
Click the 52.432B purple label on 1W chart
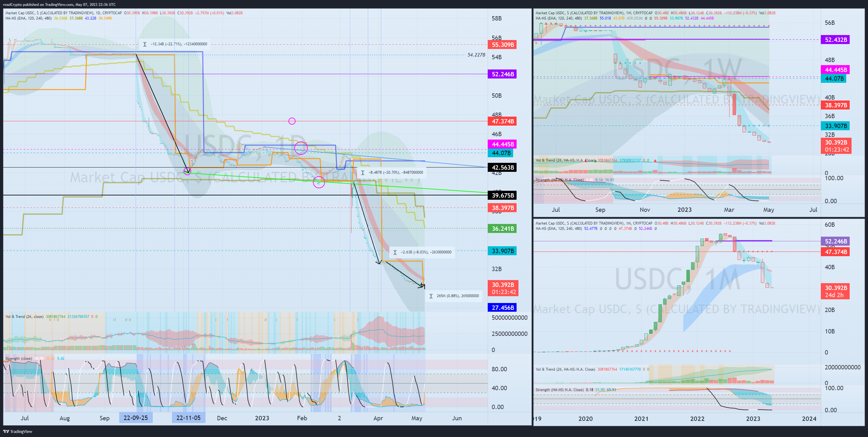[835, 40]
